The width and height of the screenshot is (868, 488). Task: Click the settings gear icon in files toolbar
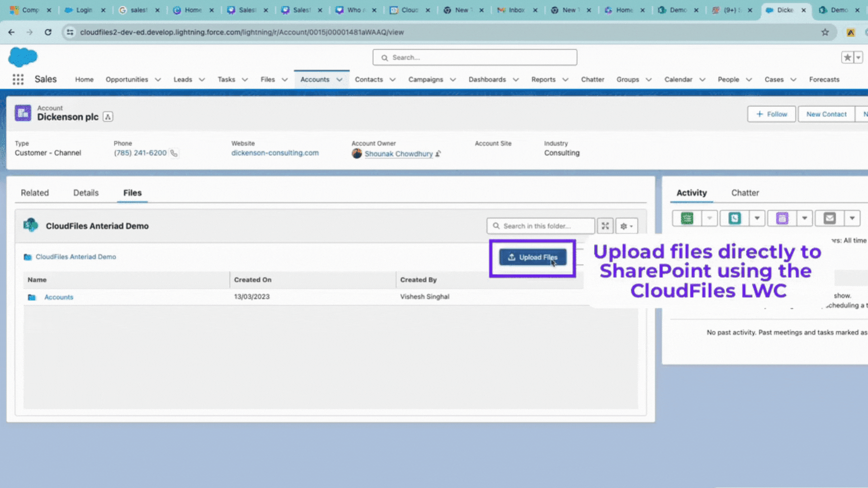click(x=624, y=226)
